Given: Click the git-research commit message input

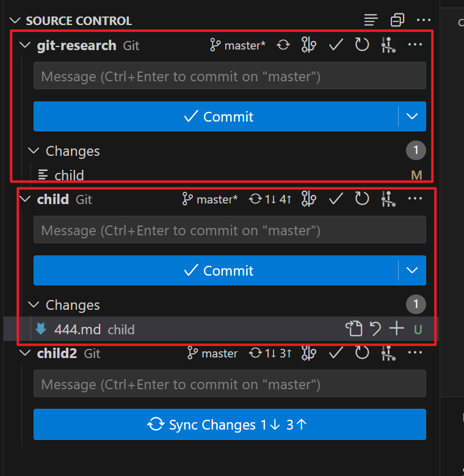Looking at the screenshot, I should [230, 76].
